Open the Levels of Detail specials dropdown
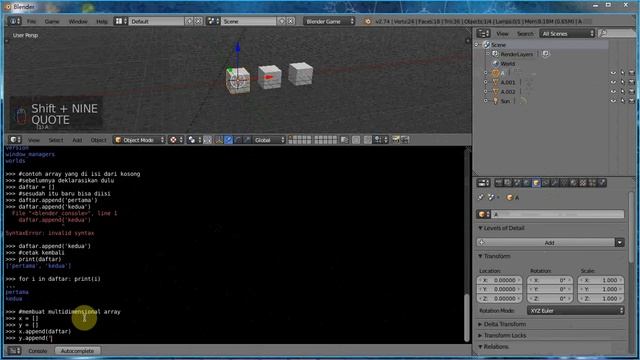 (620, 242)
